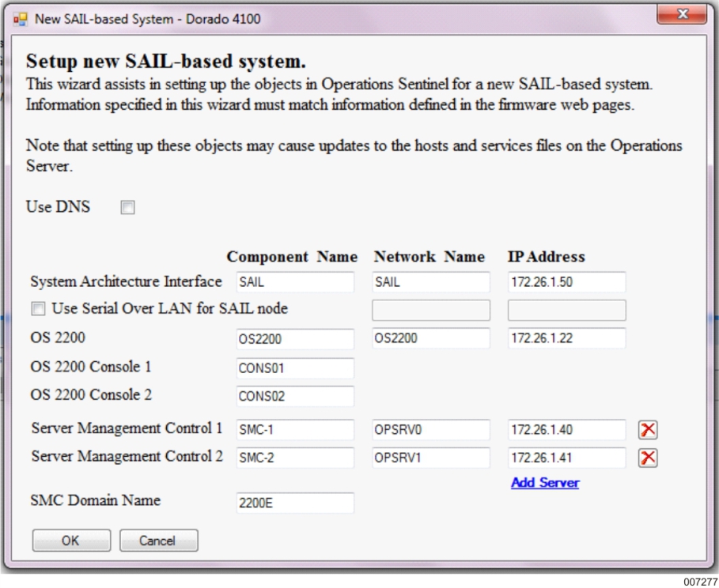Cancel the new SAIL-based system wizard
Image resolution: width=719 pixels, height=588 pixels.
click(159, 541)
